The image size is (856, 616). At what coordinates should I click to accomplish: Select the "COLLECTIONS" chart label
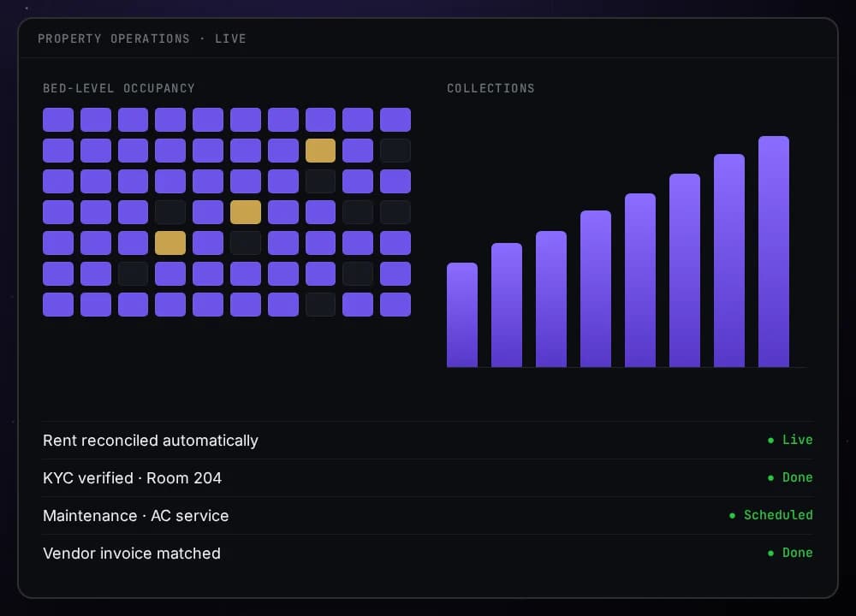click(x=490, y=88)
